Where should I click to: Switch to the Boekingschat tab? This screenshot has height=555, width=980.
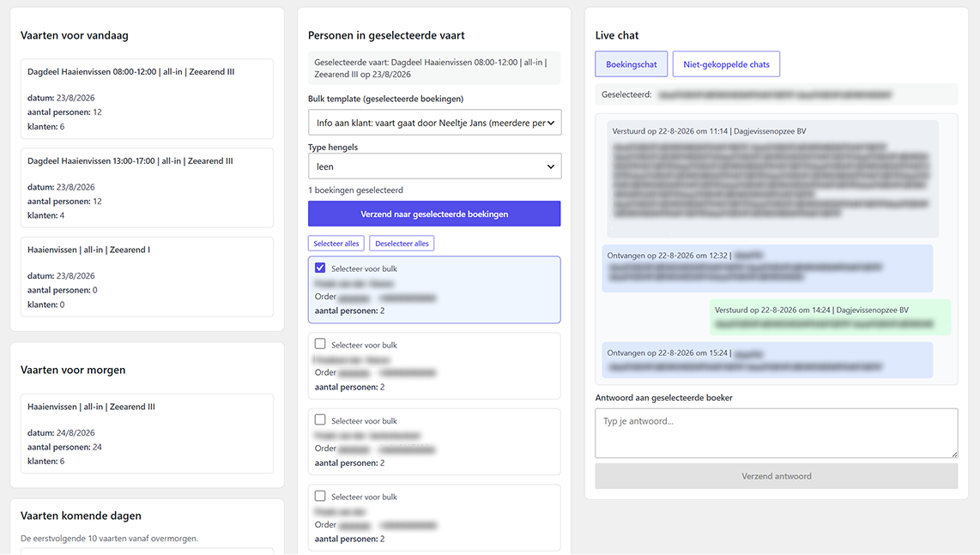tap(632, 64)
